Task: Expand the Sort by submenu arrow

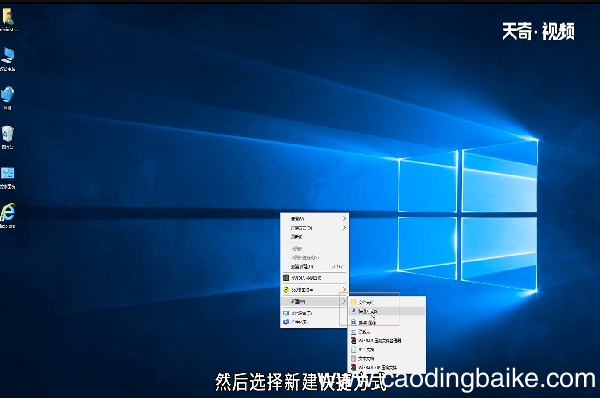Action: (344, 228)
